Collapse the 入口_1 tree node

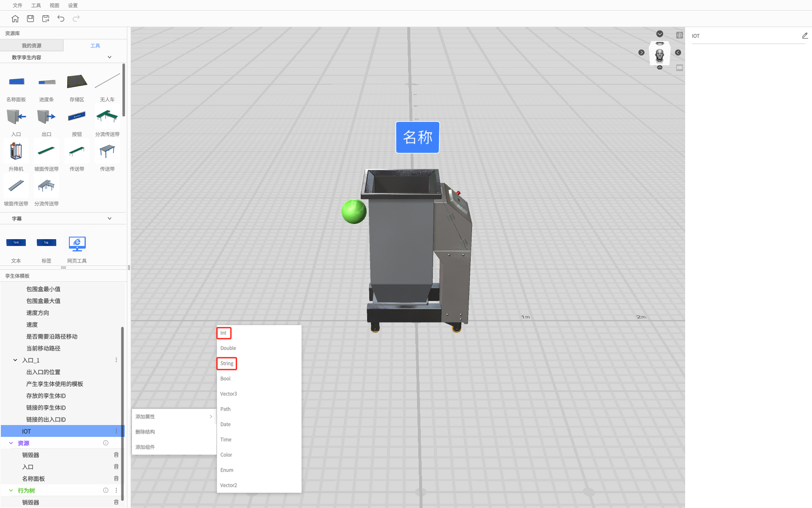click(x=15, y=360)
